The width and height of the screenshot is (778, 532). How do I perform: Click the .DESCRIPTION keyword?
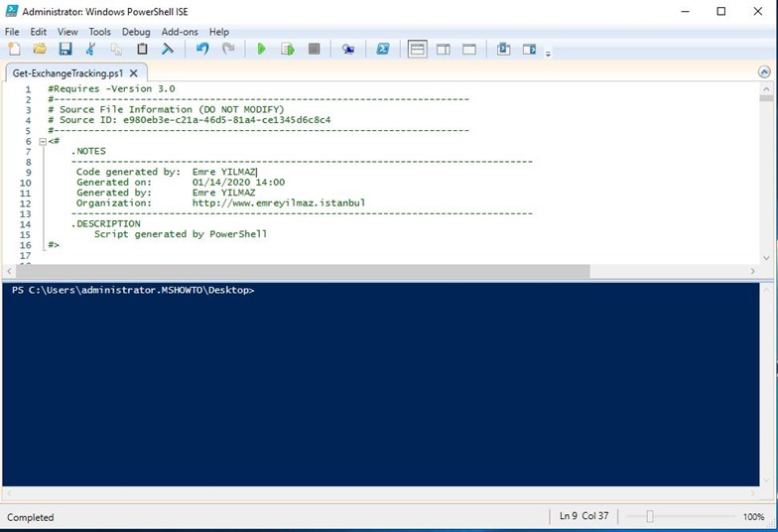[105, 224]
